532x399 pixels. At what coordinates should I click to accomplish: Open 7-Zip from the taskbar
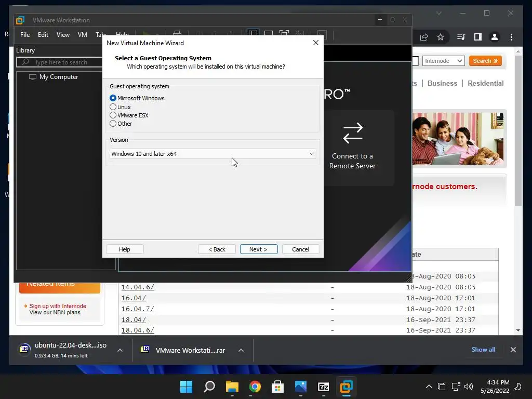323,387
